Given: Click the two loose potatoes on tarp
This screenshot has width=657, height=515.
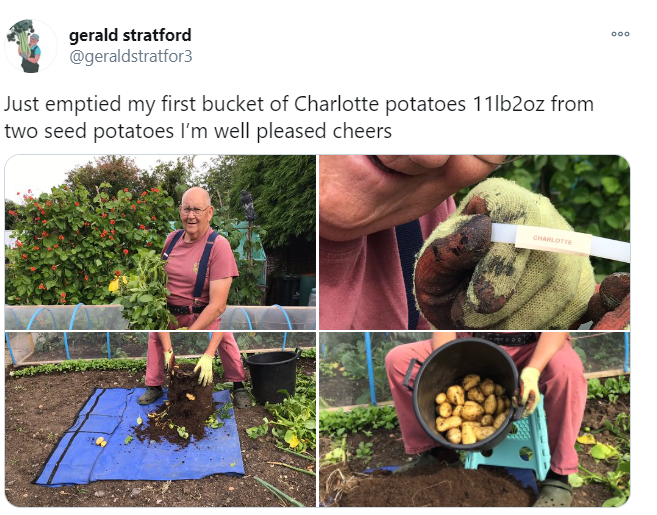Looking at the screenshot, I should (101, 441).
